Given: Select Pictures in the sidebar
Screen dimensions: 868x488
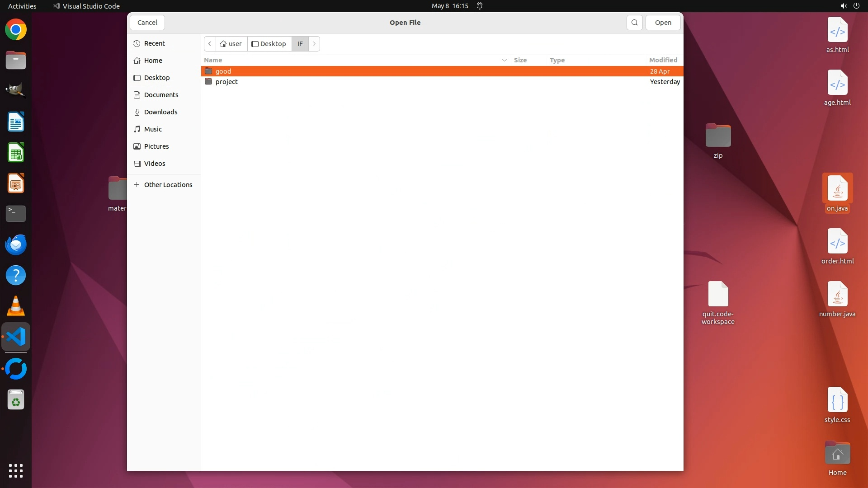Looking at the screenshot, I should click(156, 146).
